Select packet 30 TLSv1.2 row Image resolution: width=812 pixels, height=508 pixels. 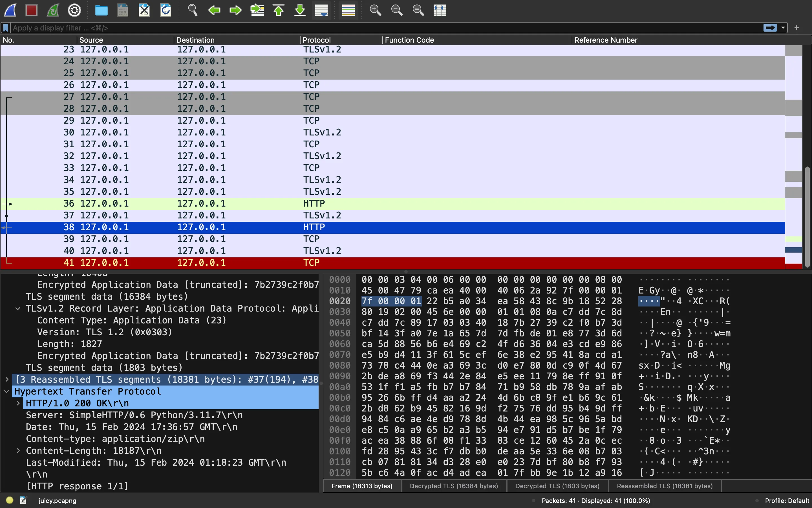point(392,132)
